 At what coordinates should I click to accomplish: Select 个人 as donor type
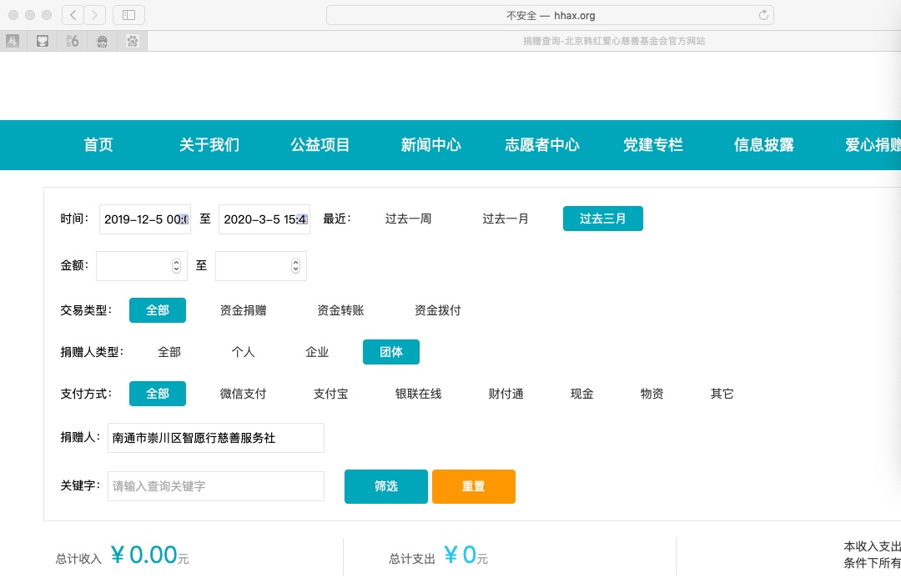point(243,352)
